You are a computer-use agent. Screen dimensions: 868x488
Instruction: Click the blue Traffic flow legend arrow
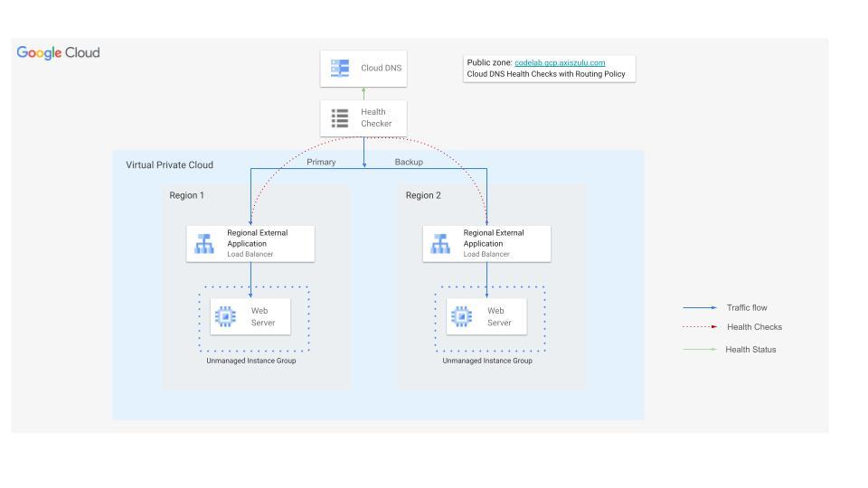(700, 307)
